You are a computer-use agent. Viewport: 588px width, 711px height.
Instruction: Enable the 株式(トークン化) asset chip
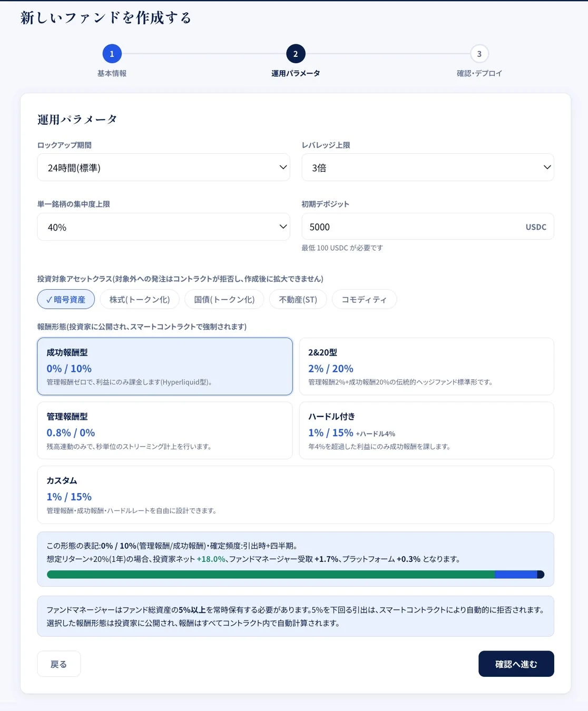[x=140, y=299]
